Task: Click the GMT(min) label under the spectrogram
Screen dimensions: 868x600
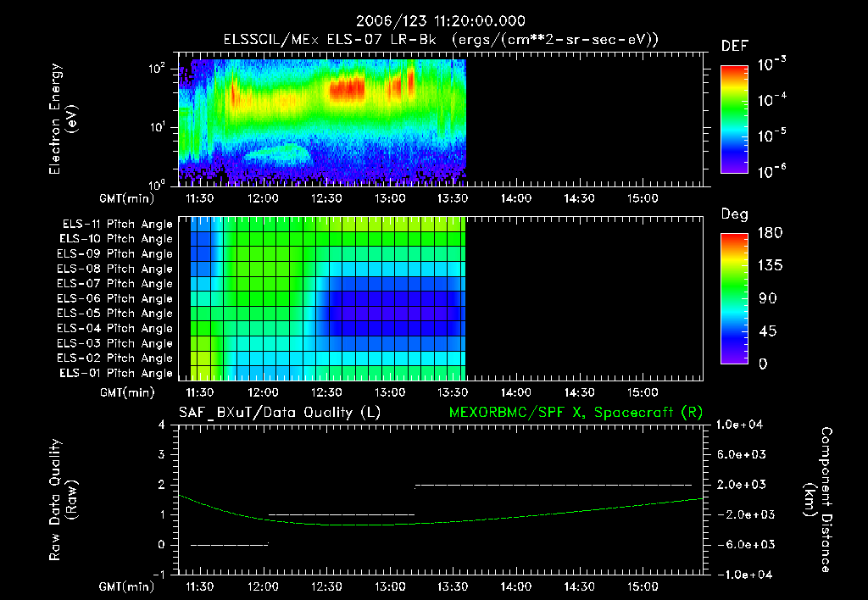Action: [127, 198]
